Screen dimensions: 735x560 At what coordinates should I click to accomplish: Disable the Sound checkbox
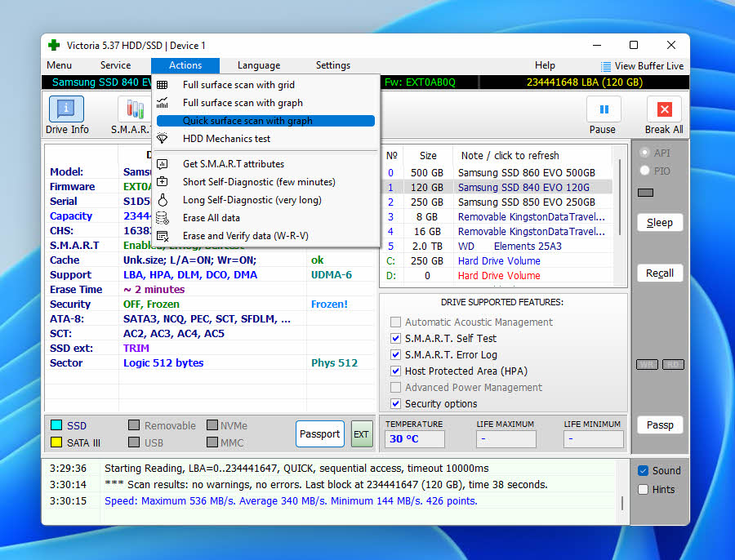(644, 470)
